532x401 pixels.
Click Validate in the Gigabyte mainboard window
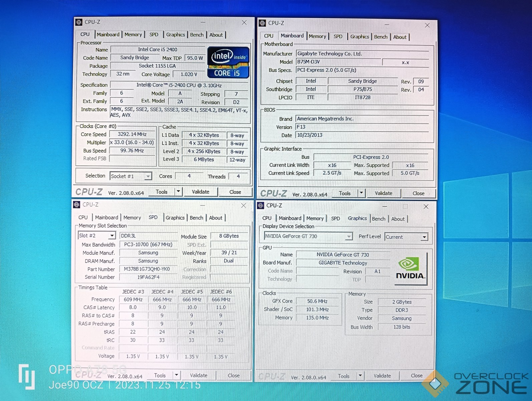383,193
